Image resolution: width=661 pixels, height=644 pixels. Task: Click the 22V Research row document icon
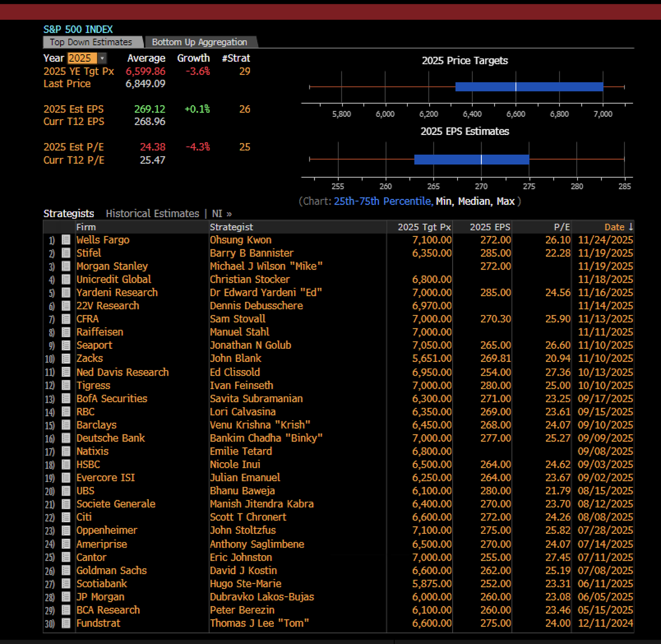point(66,306)
